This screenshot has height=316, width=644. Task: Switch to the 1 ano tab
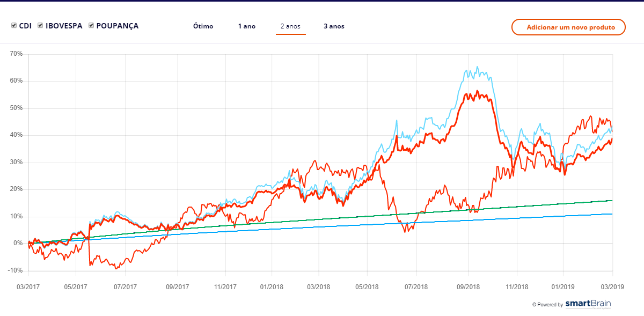tap(247, 26)
